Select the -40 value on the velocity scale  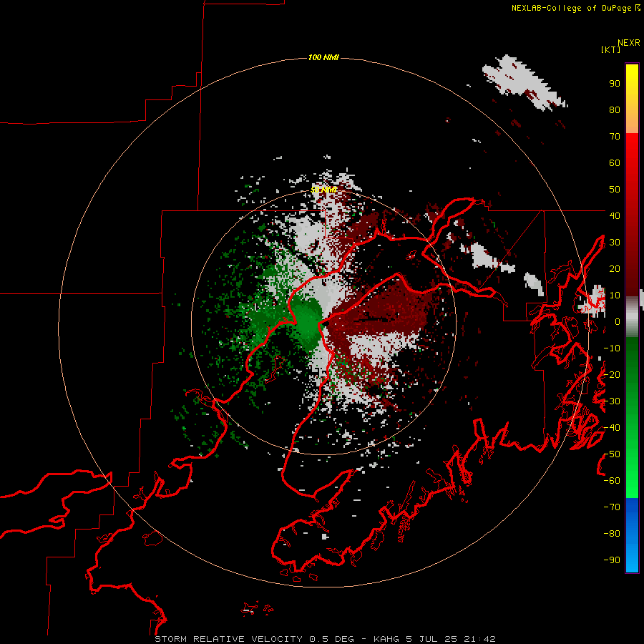(x=612, y=428)
